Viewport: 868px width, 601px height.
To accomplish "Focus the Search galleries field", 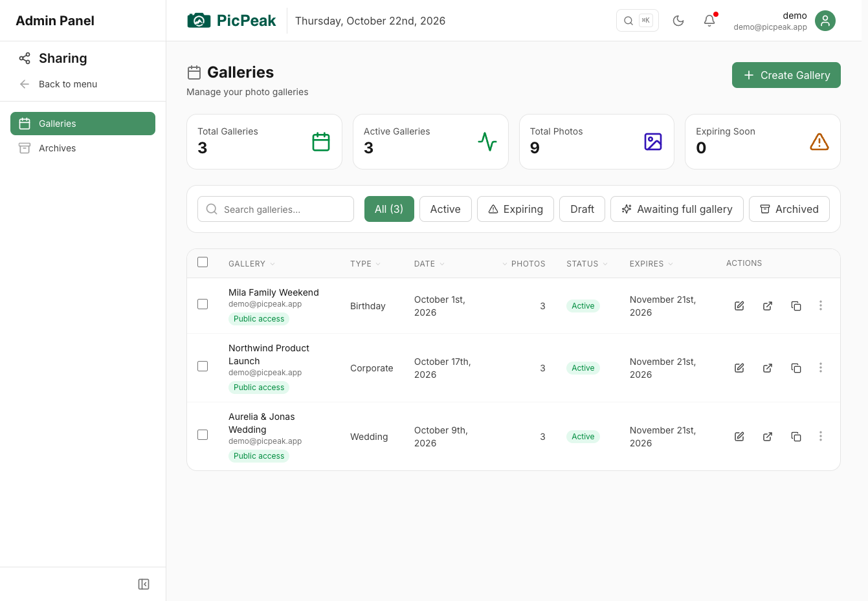I will [276, 209].
